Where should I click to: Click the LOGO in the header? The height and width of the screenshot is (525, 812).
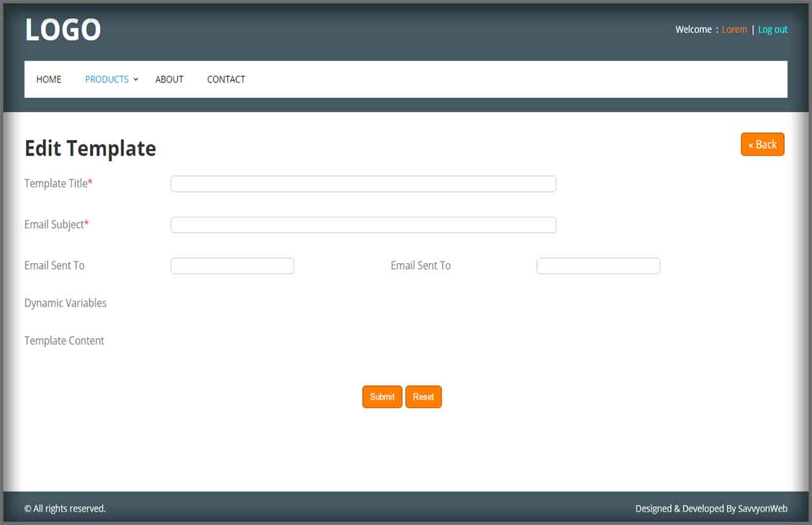click(63, 30)
